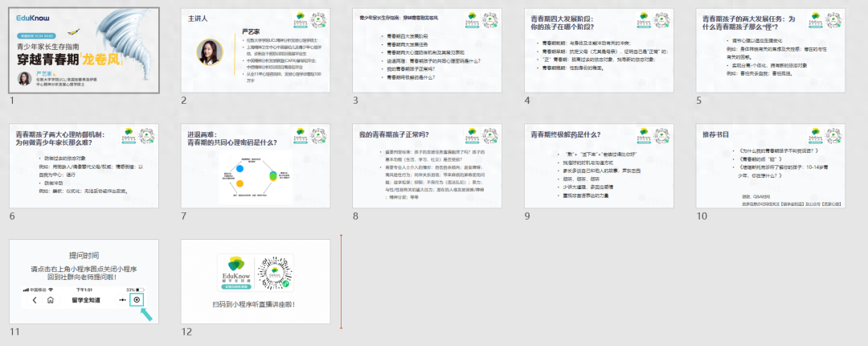Select slide 2 thumbnail 主讲人
Screen dimensions: 868x346
[256, 51]
